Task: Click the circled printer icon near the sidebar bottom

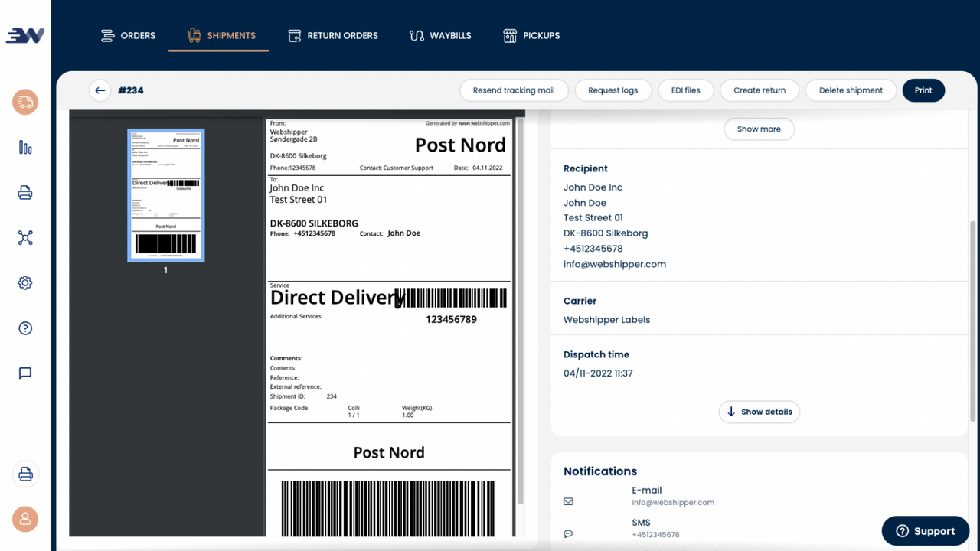Action: (25, 474)
